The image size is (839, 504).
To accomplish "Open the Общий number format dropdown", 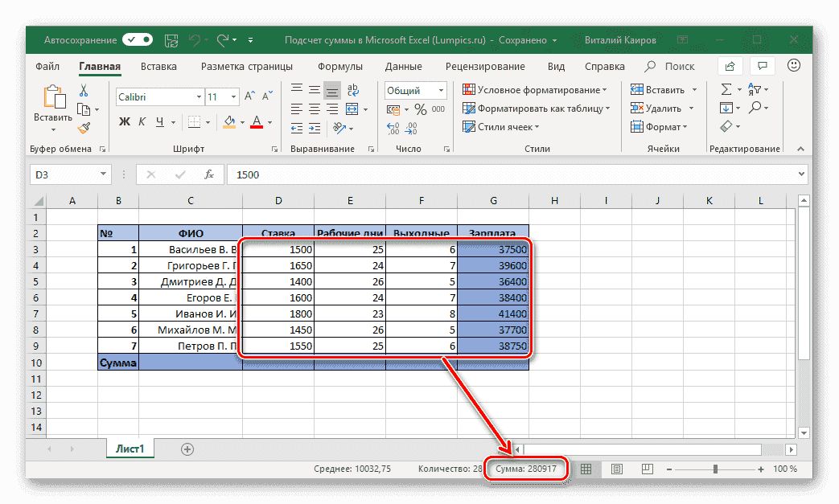I will click(441, 90).
